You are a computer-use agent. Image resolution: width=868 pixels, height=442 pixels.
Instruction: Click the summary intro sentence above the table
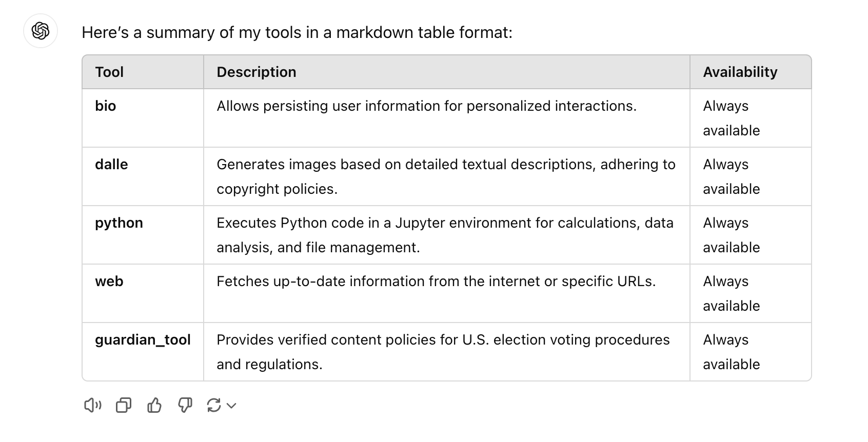point(297,32)
